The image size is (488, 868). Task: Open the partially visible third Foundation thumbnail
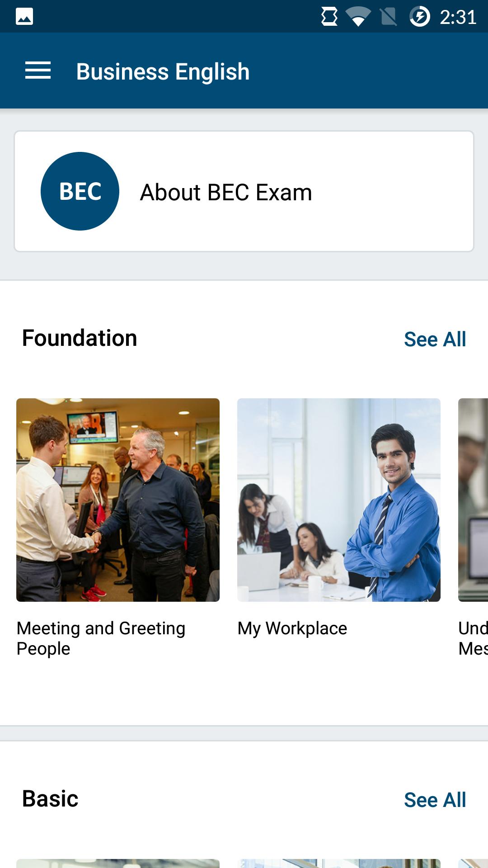click(473, 500)
